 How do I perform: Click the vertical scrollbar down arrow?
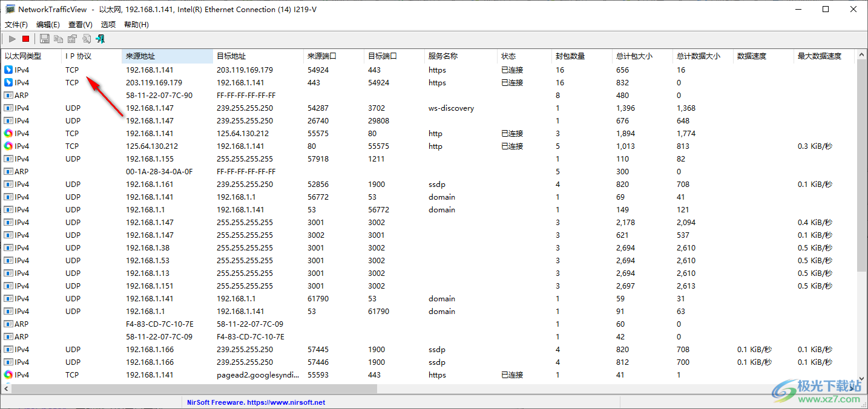tap(863, 378)
